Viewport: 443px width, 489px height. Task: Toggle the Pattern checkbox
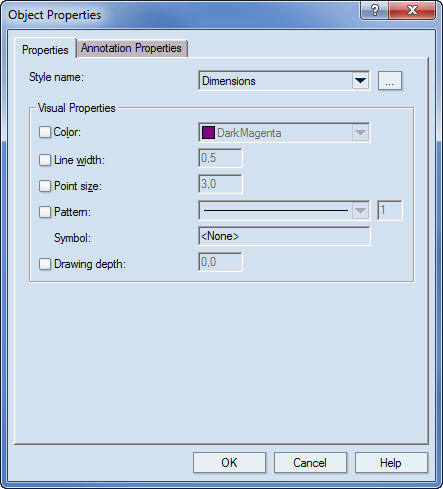(x=45, y=212)
